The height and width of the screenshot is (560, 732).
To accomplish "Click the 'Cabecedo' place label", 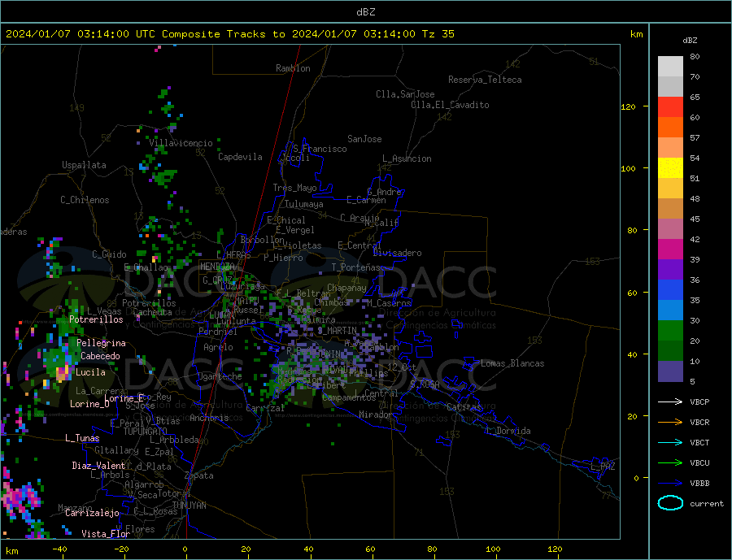I will point(100,356).
